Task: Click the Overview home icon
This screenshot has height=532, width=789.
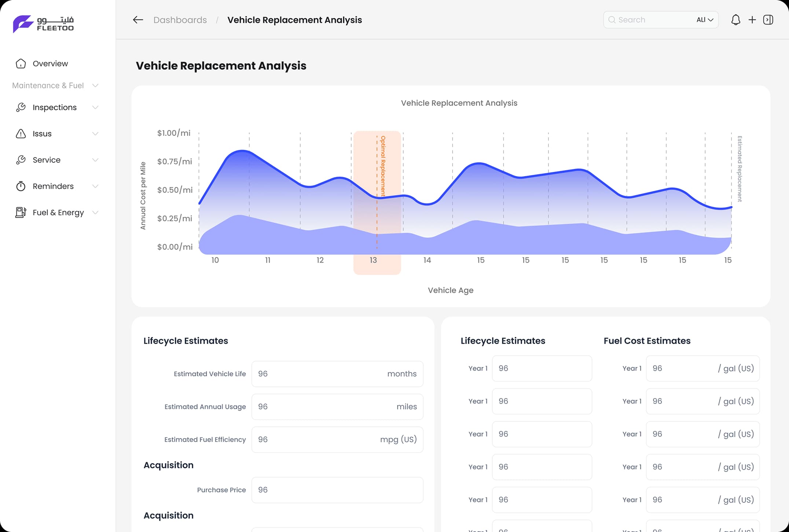Action: tap(21, 64)
